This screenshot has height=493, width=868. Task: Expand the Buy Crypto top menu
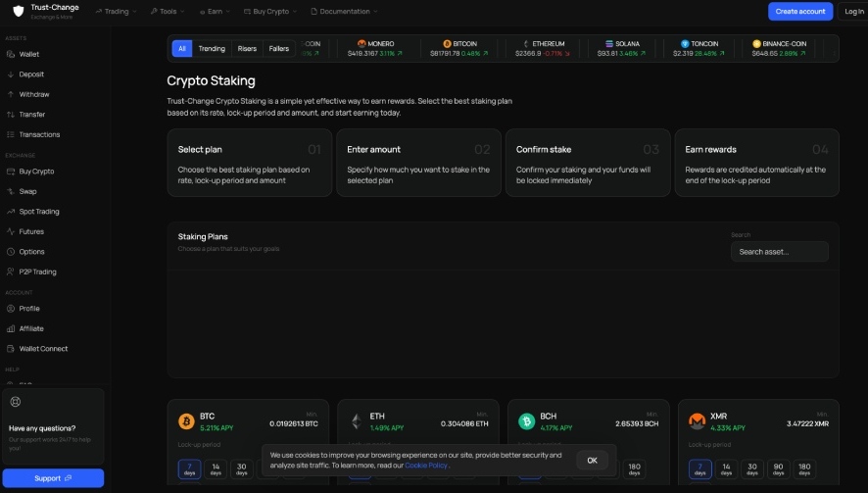pyautogui.click(x=270, y=11)
